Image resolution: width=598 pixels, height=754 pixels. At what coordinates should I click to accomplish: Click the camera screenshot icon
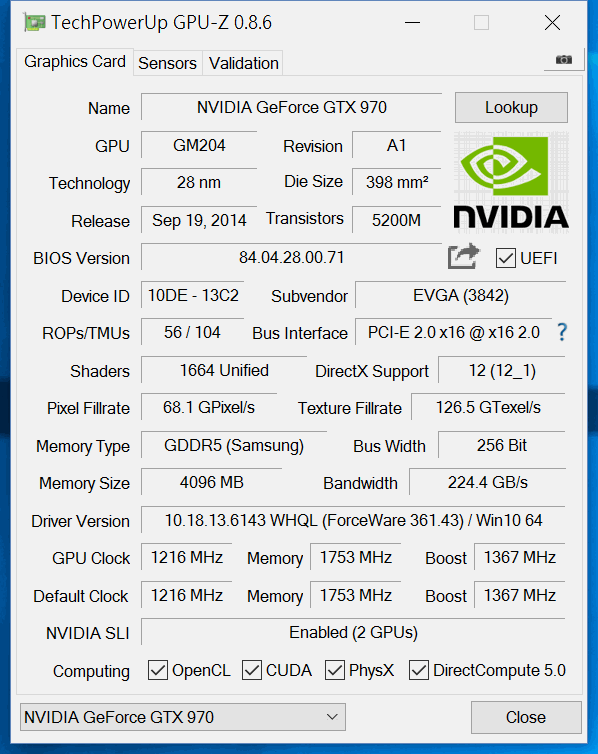[563, 60]
